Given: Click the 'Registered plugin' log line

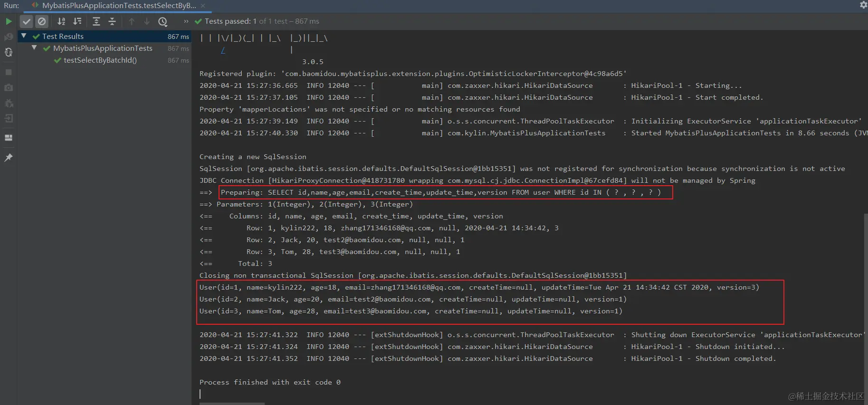Looking at the screenshot, I should point(413,74).
